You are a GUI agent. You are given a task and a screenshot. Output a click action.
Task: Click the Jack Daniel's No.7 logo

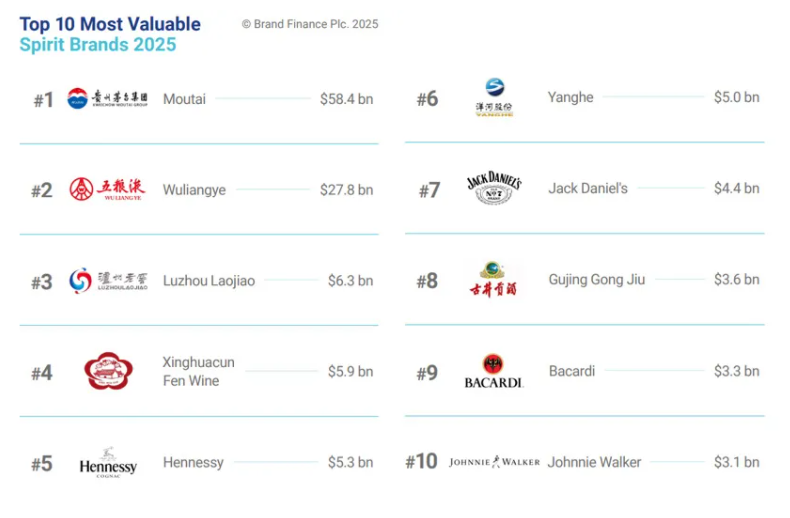coord(494,188)
